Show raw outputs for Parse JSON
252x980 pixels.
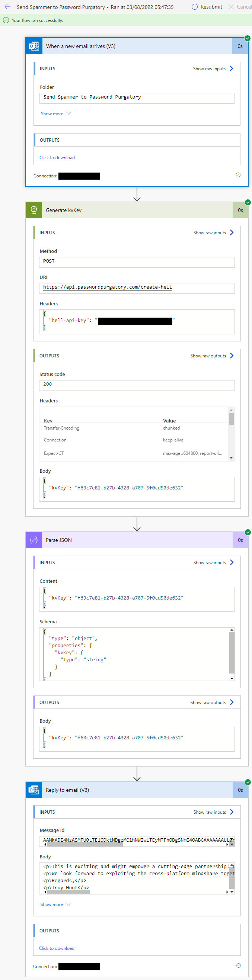[212, 703]
